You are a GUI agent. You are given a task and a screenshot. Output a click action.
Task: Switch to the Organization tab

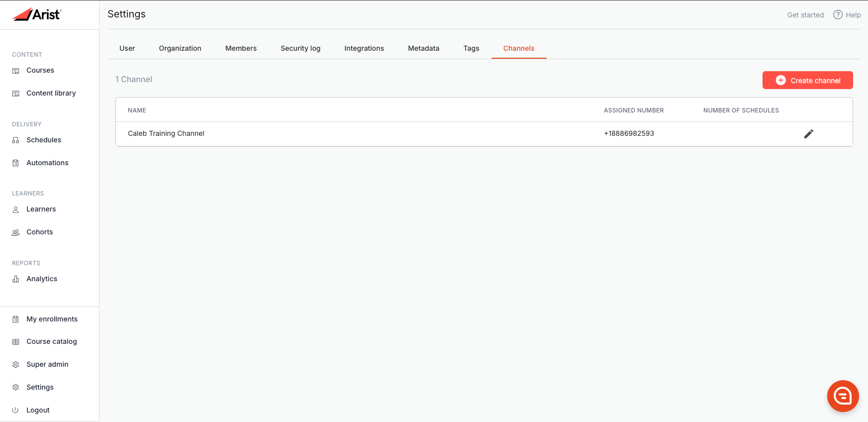180,48
